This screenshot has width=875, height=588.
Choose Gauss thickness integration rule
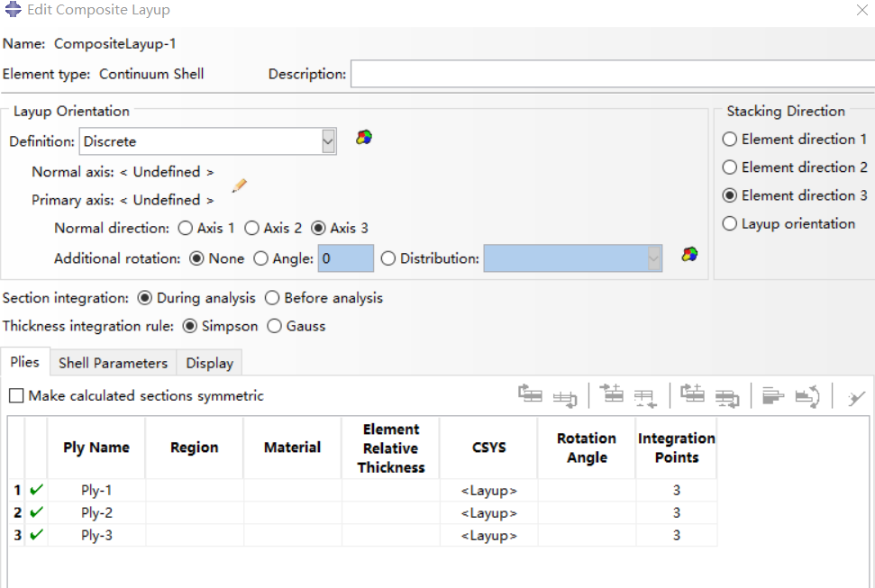point(275,326)
